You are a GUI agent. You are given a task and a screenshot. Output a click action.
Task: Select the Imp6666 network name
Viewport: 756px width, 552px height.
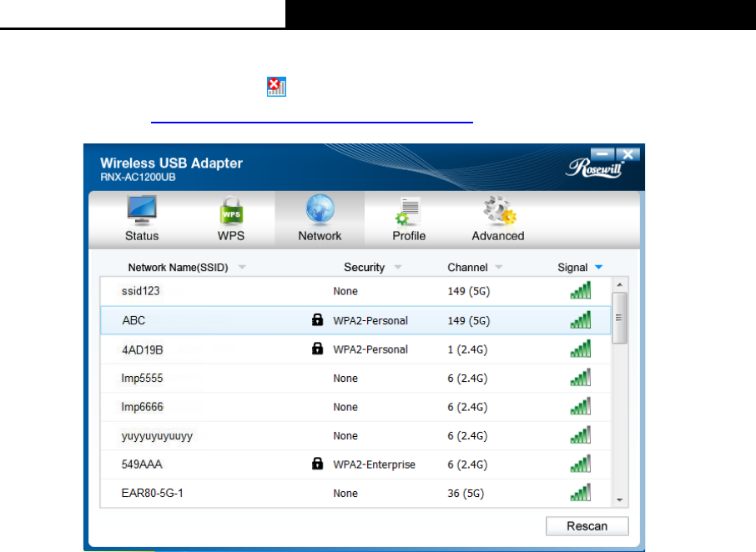tap(142, 407)
